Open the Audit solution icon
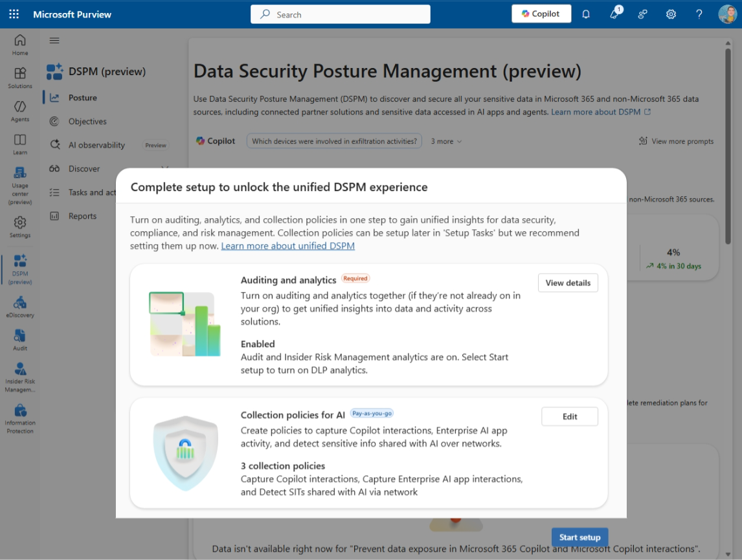Screen dimensions: 742x560 point(20,339)
